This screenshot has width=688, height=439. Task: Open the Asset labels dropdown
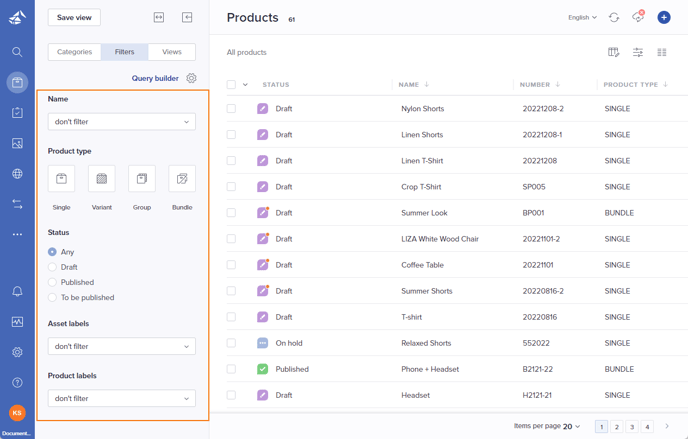pyautogui.click(x=121, y=346)
